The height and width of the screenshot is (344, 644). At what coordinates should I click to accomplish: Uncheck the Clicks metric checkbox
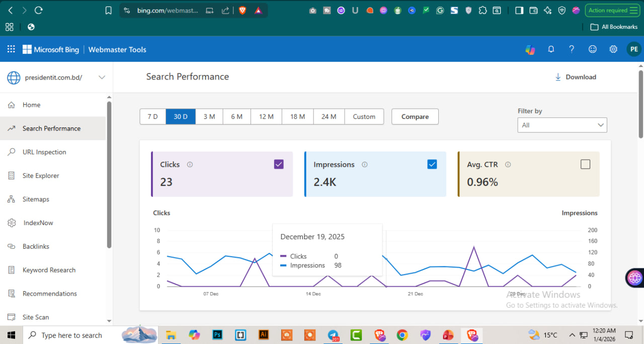point(279,164)
